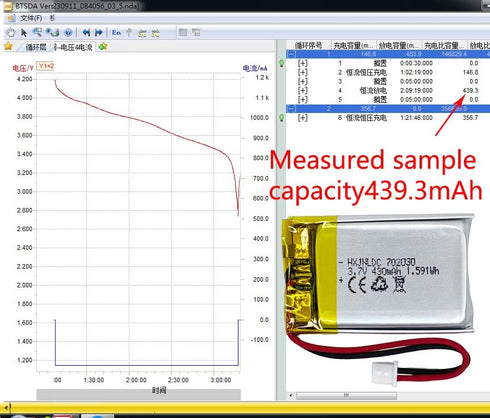Switch to the 循环层 tab
Viewport: 490px width, 418px height.
click(x=36, y=47)
